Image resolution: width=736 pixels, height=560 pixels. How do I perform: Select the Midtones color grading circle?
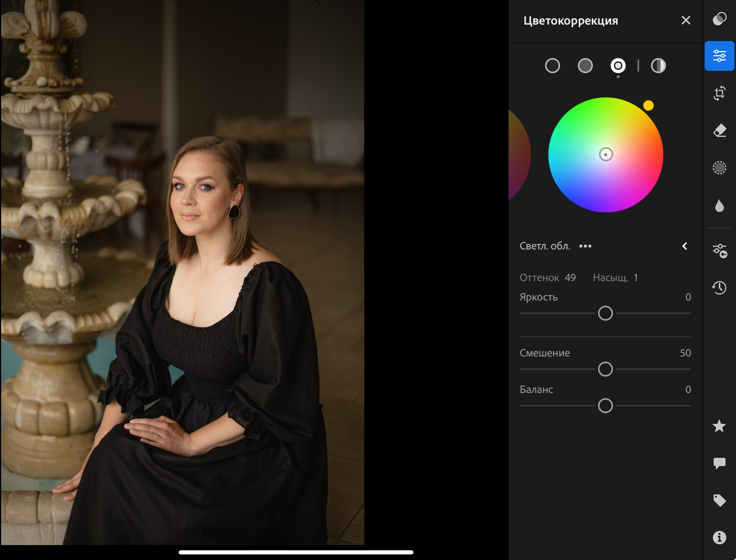click(585, 66)
